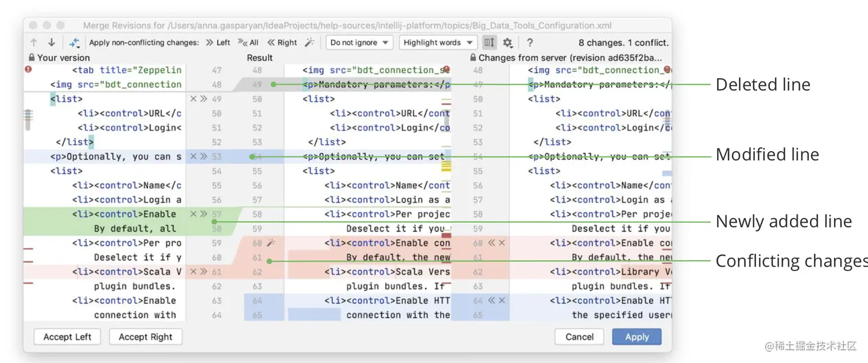868x363 pixels.
Task: Apply non-conflicting changes from Left
Action: coord(218,43)
